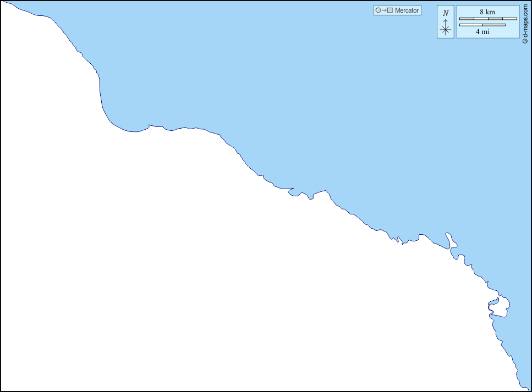532x392 pixels.
Task: Click the letter N on north indicator
Action: [446, 13]
